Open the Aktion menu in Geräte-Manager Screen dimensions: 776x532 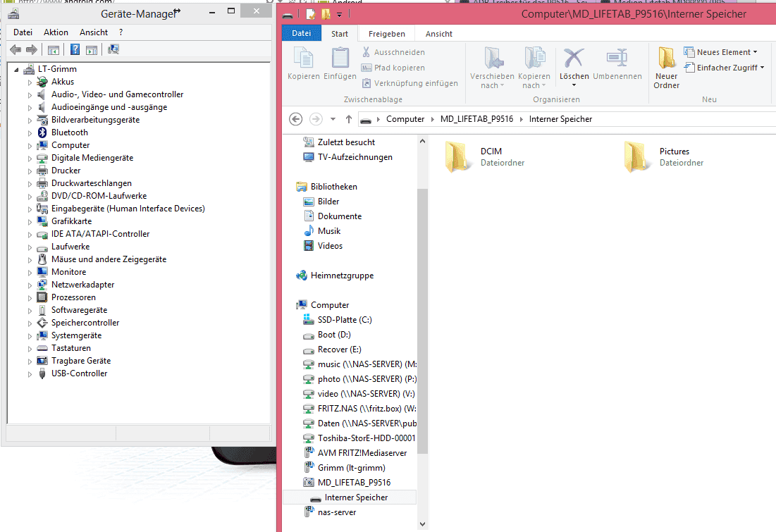pos(56,32)
